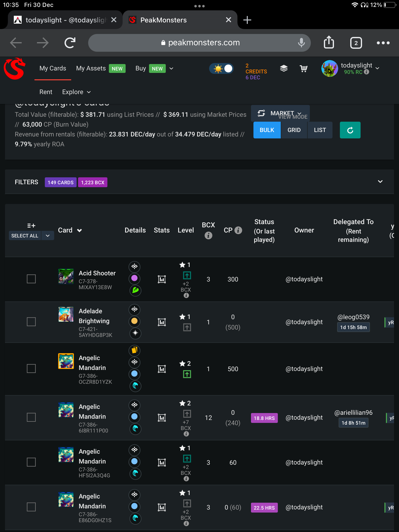The height and width of the screenshot is (532, 399).
Task: Open the My Cards tab
Action: (x=53, y=68)
